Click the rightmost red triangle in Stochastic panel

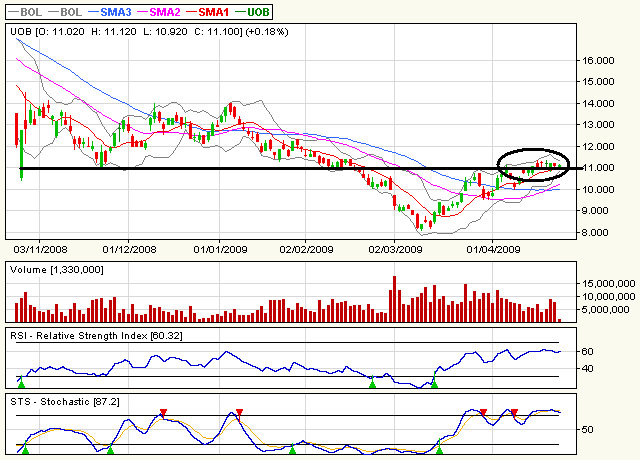514,412
